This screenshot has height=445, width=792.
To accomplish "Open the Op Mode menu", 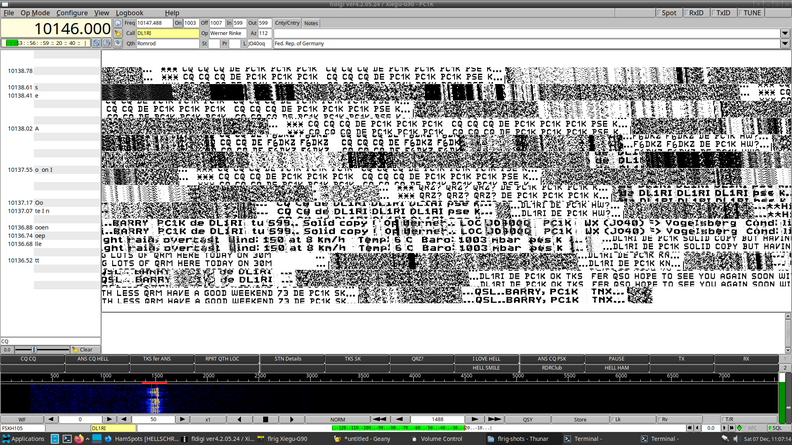I will pyautogui.click(x=35, y=13).
